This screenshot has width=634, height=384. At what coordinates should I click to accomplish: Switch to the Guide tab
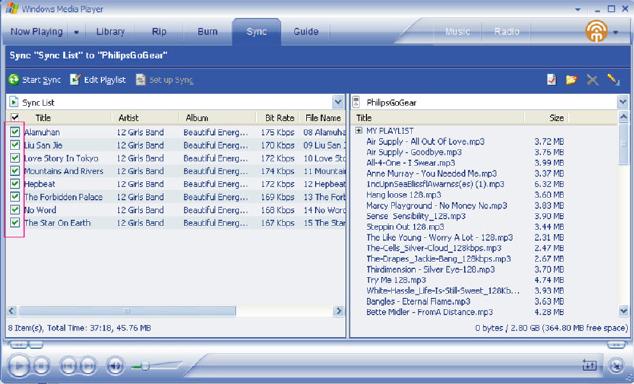306,32
